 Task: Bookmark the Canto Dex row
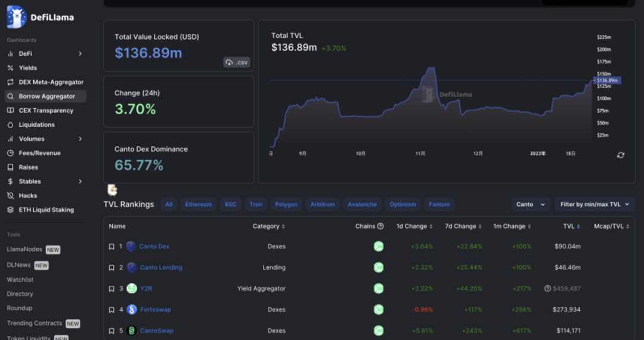[x=112, y=247]
